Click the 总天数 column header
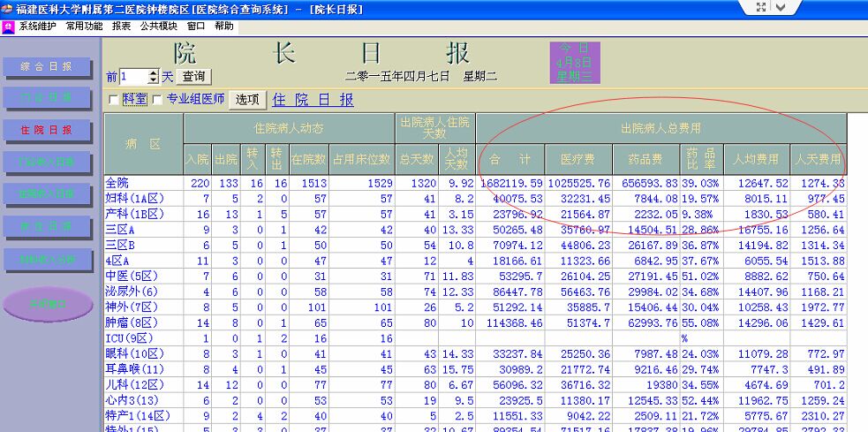 tap(417, 160)
